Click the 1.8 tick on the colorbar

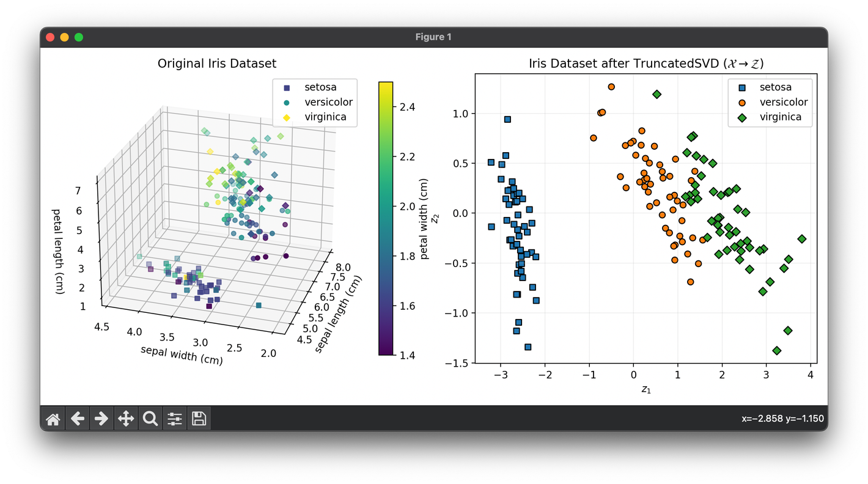point(408,256)
